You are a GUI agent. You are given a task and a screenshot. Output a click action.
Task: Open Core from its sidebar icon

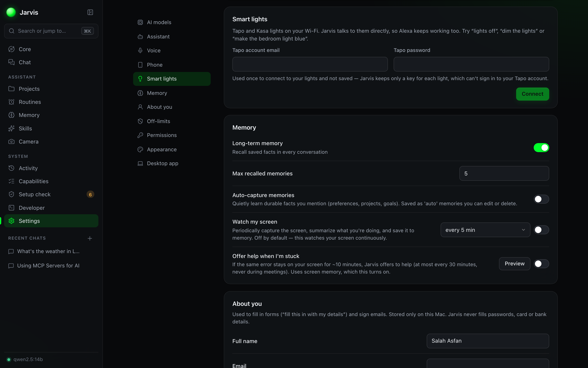[x=11, y=49]
